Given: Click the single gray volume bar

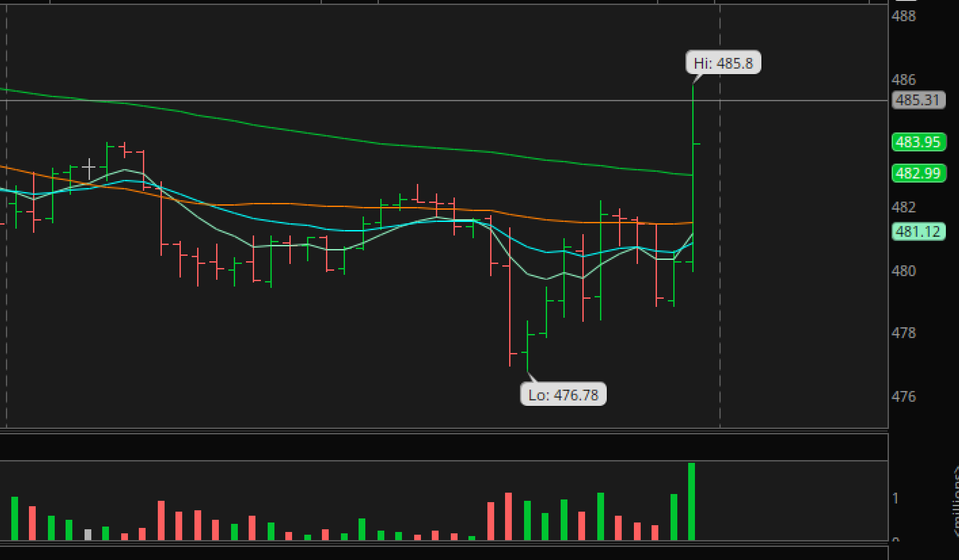Looking at the screenshot, I should pyautogui.click(x=88, y=535).
